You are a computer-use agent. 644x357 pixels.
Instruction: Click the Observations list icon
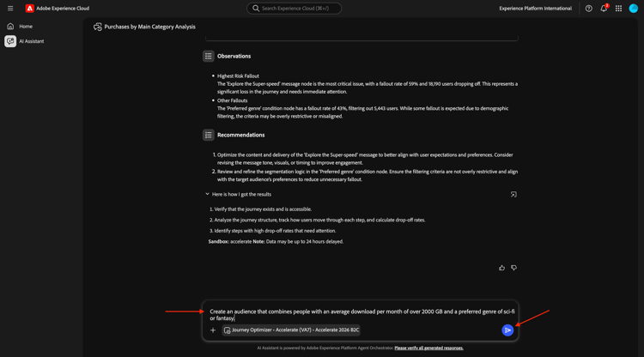(209, 56)
